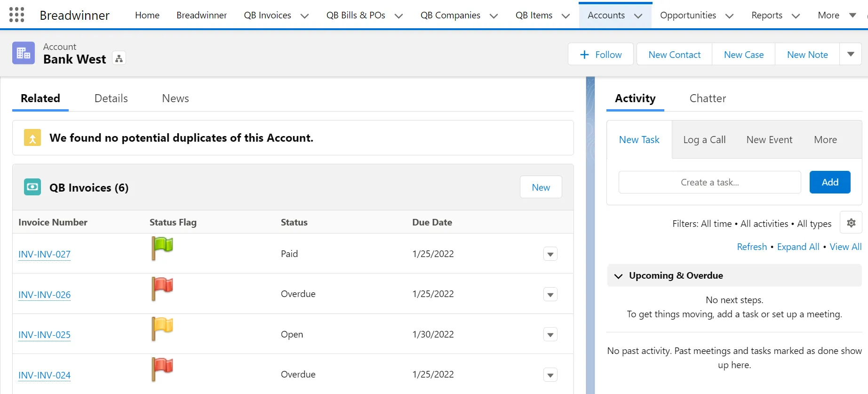Refresh the activity timeline

752,247
